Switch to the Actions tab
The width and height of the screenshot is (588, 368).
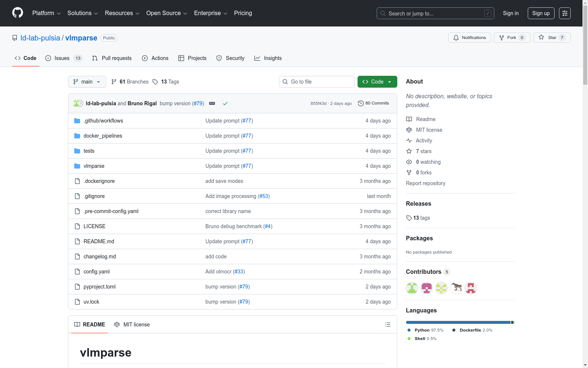pyautogui.click(x=155, y=58)
